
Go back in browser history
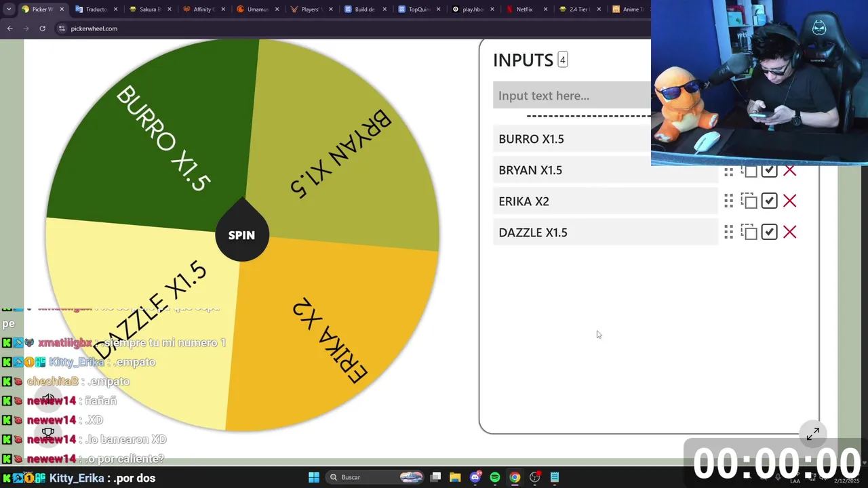[x=9, y=28]
